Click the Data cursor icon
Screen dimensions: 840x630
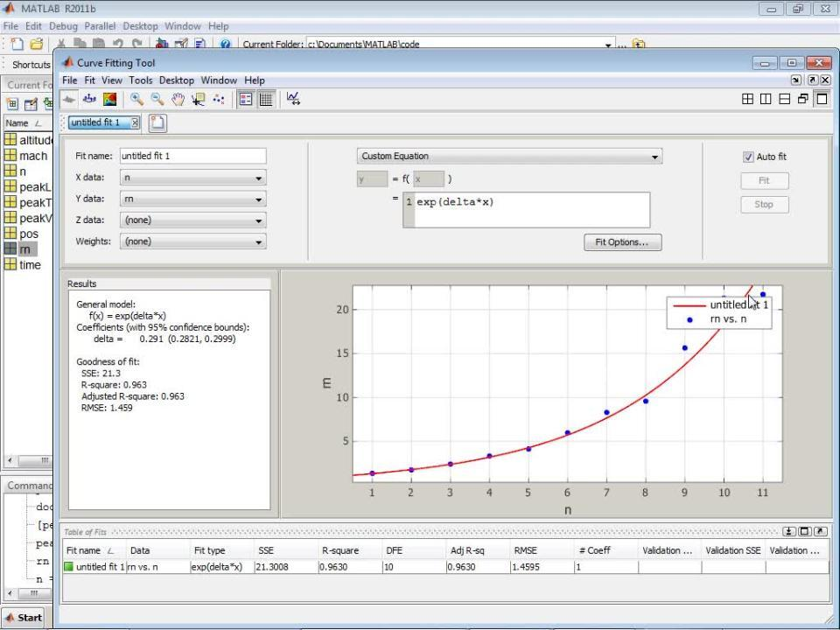click(x=199, y=99)
